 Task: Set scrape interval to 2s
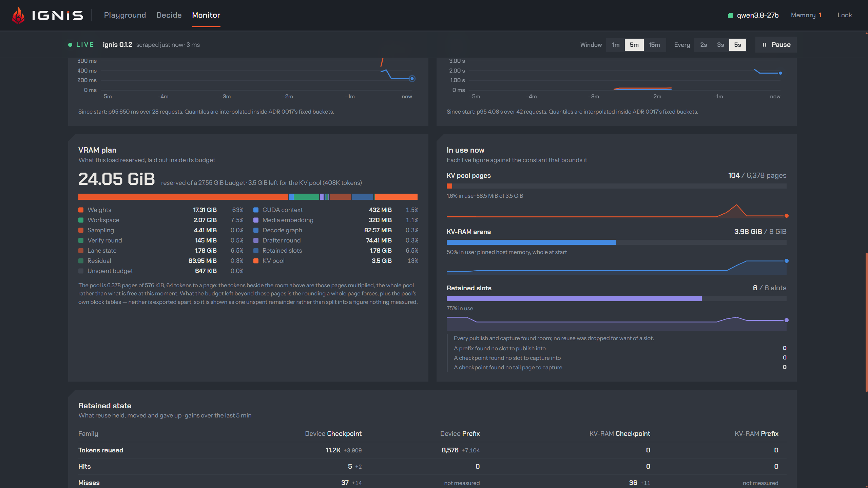703,45
